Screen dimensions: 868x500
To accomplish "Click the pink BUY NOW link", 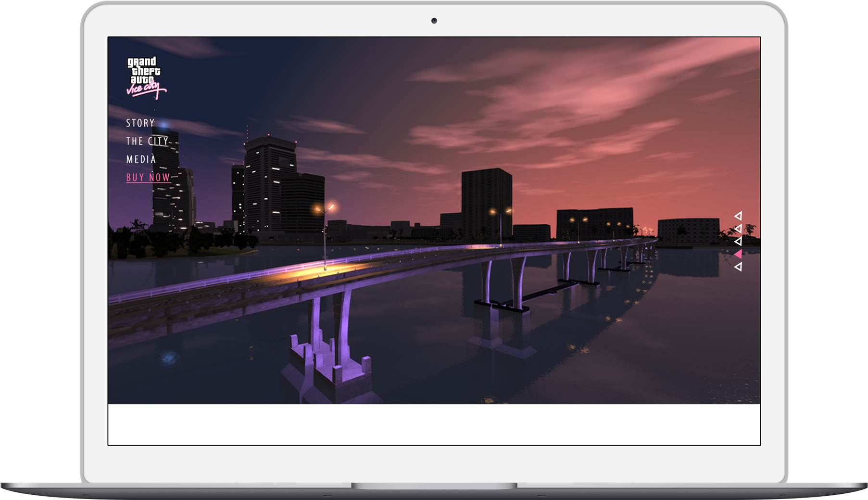I will coord(148,178).
